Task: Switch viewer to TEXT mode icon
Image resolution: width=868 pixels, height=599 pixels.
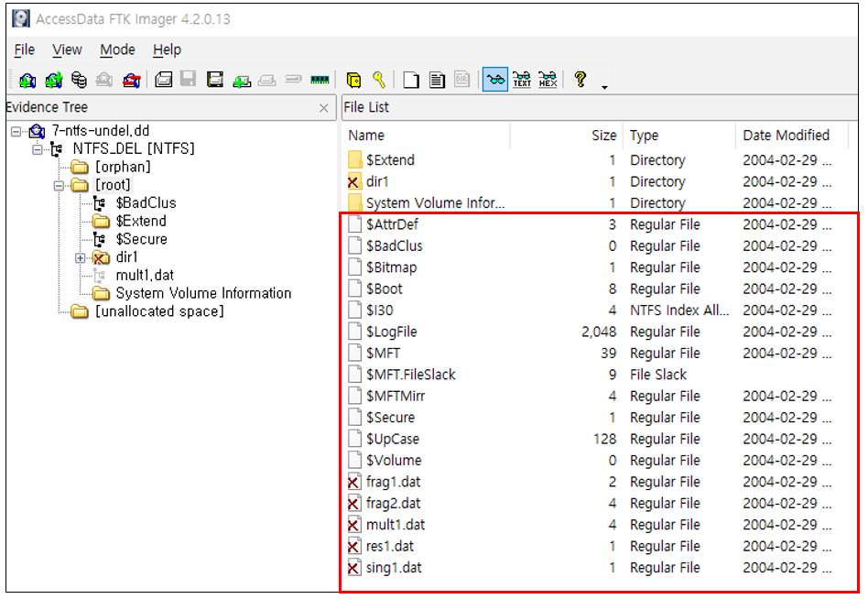Action: pyautogui.click(x=522, y=80)
